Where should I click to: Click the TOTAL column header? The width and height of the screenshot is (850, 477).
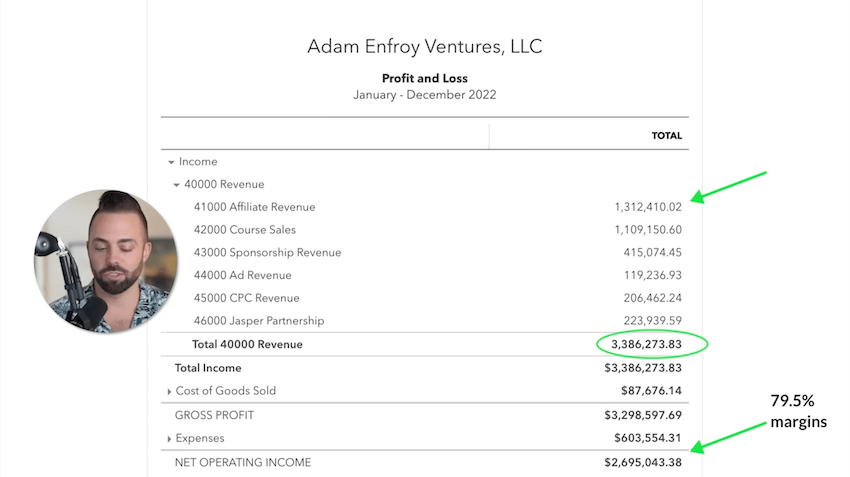667,136
